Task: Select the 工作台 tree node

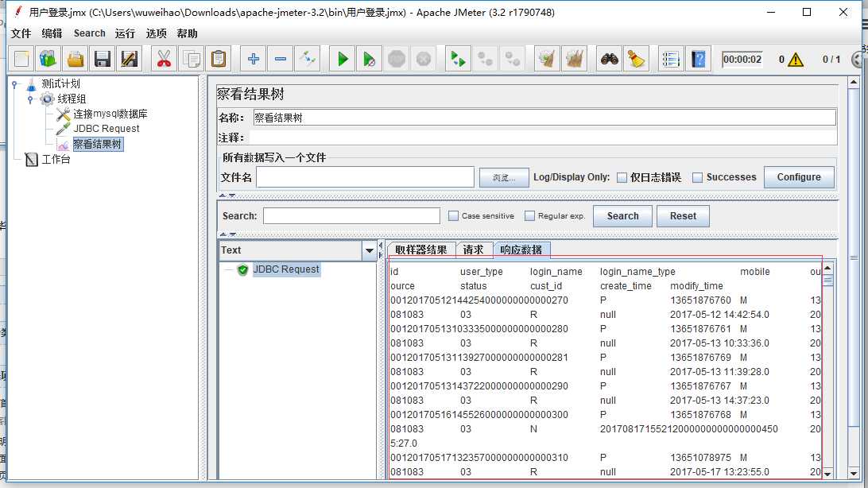Action: coord(56,159)
